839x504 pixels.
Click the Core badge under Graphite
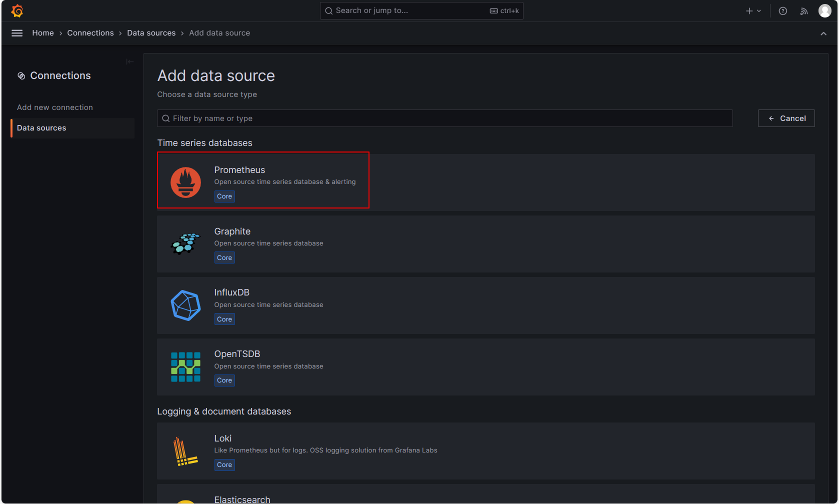tap(224, 258)
